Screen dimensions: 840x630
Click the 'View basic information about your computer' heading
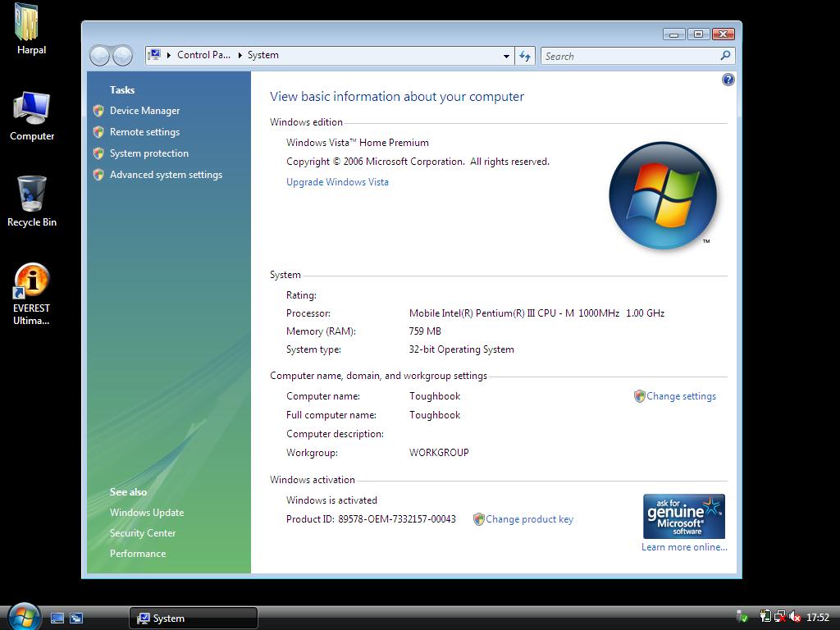pos(397,97)
